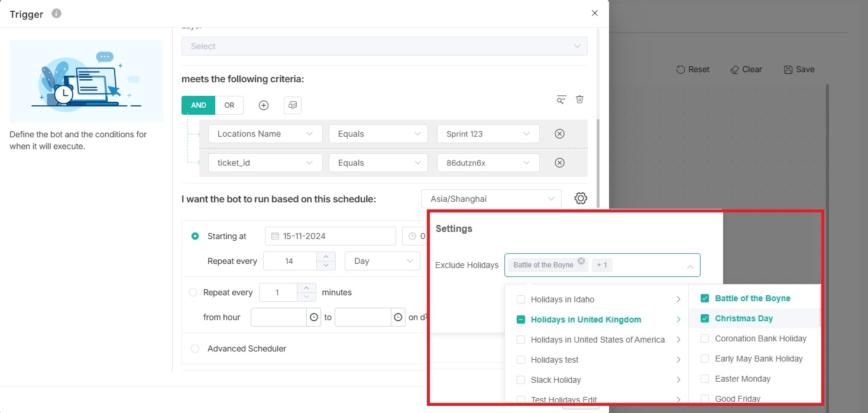Open schedule settings gear icon
Screen dimensions: 868x413
(x=581, y=199)
